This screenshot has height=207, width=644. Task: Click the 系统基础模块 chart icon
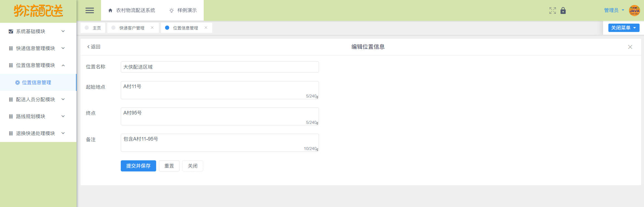[11, 31]
